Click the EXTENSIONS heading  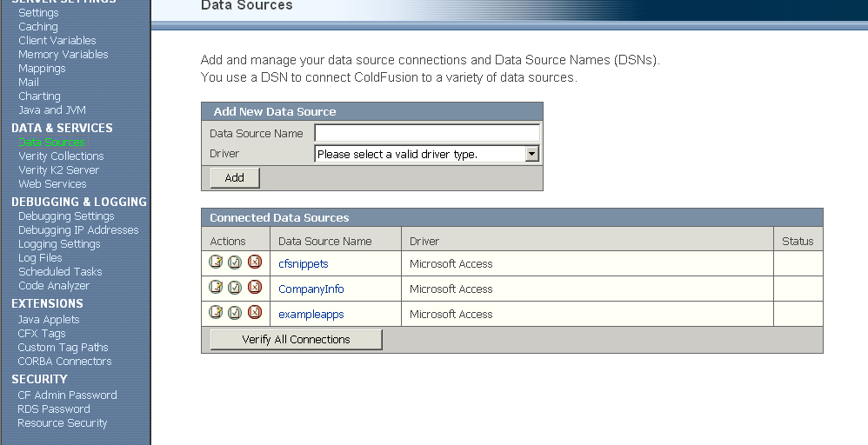[47, 303]
